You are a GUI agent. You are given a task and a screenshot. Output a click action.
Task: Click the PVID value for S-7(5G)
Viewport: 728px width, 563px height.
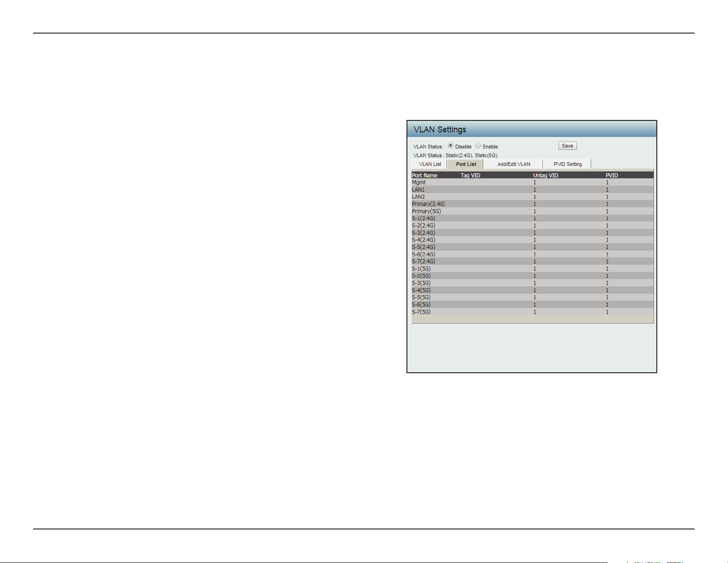point(607,312)
